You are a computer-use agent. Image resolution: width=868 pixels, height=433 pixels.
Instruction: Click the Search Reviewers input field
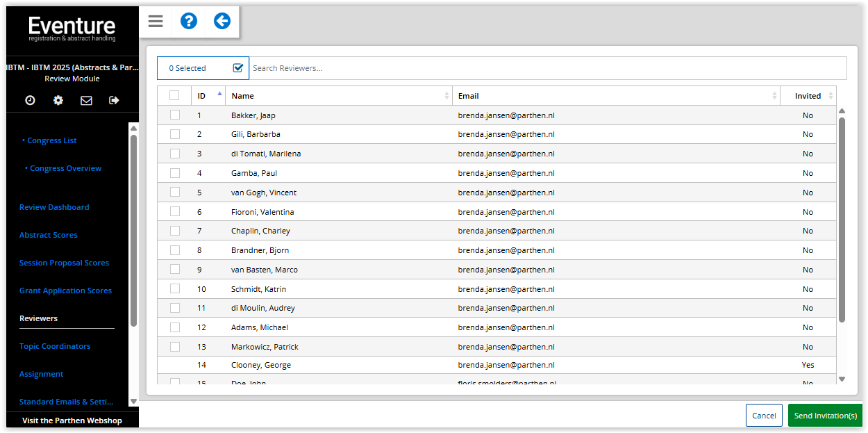click(x=547, y=68)
